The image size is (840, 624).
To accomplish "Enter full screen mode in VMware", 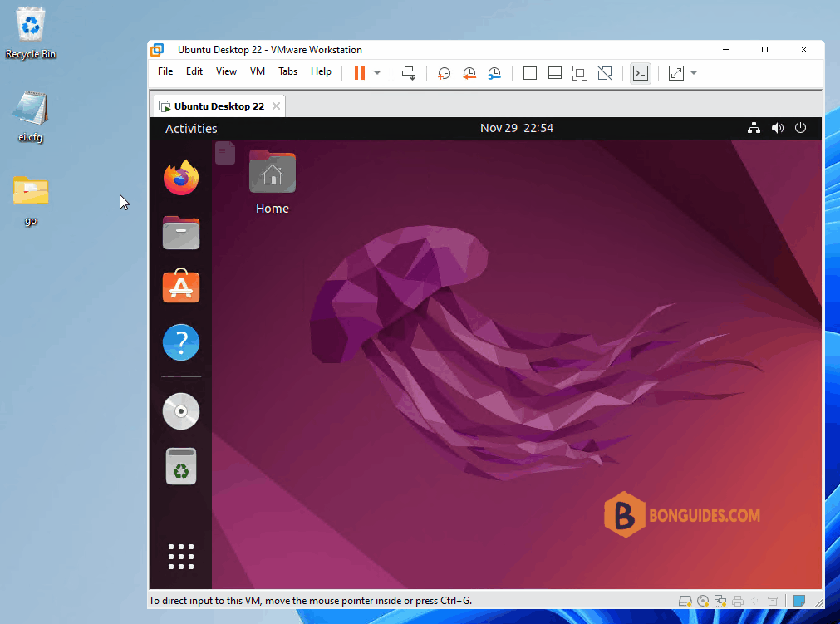I will [580, 73].
